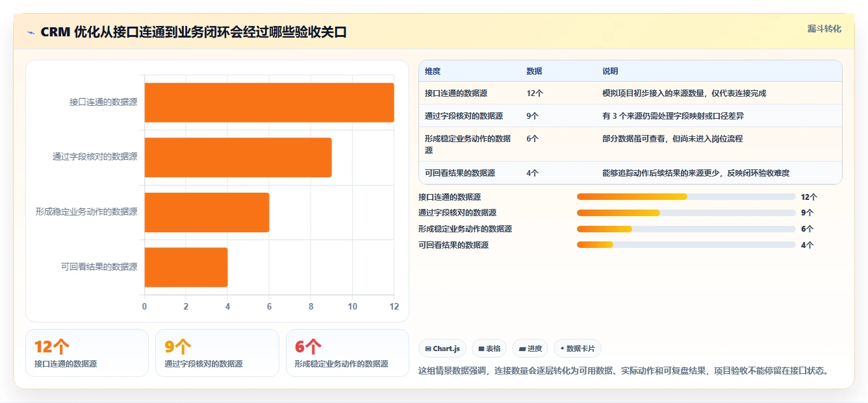This screenshot has width=868, height=403.
Task: Select the 接口连通的数据源 cell in the table
Action: point(456,93)
